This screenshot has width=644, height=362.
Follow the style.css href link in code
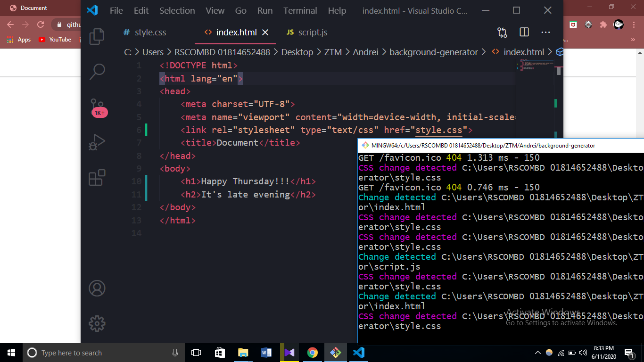point(438,130)
